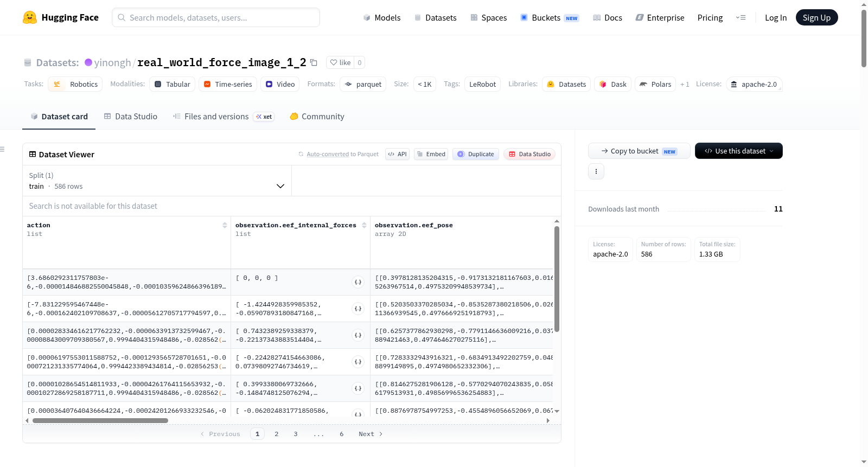The height and width of the screenshot is (467, 868).
Task: Go to Models in top navigation
Action: click(x=382, y=17)
